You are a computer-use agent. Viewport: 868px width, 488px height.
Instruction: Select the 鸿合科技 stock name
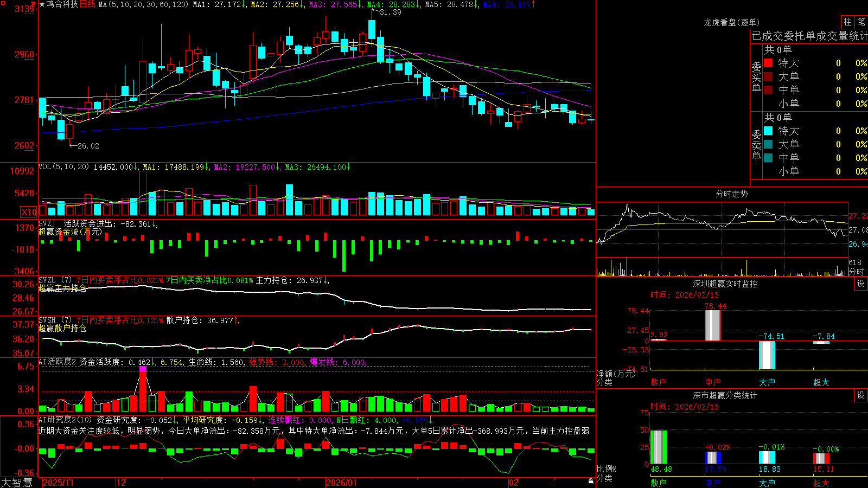[62, 4]
